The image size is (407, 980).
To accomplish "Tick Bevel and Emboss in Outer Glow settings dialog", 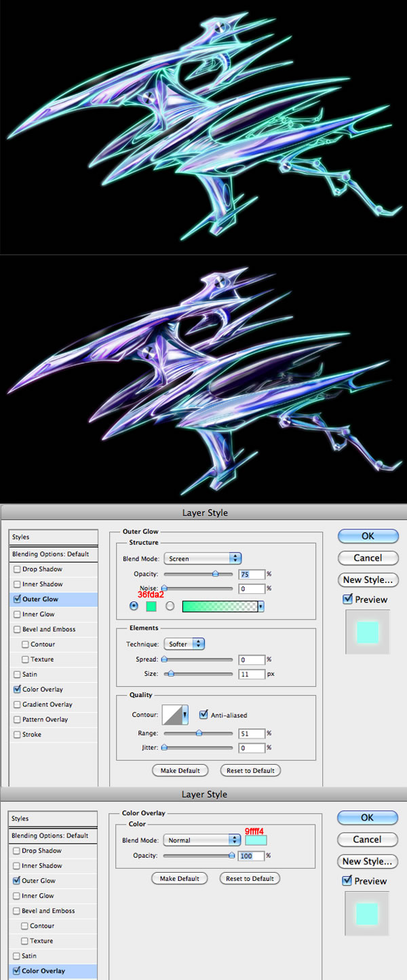I will click(x=17, y=629).
